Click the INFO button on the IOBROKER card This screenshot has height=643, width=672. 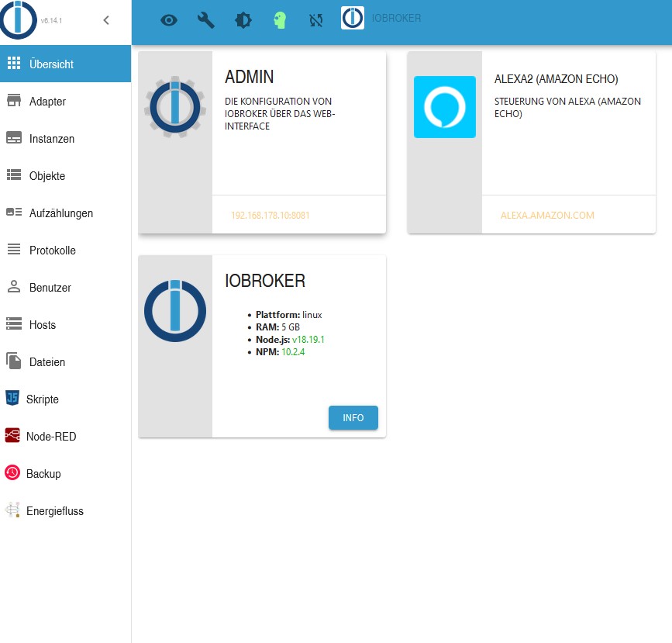click(353, 418)
